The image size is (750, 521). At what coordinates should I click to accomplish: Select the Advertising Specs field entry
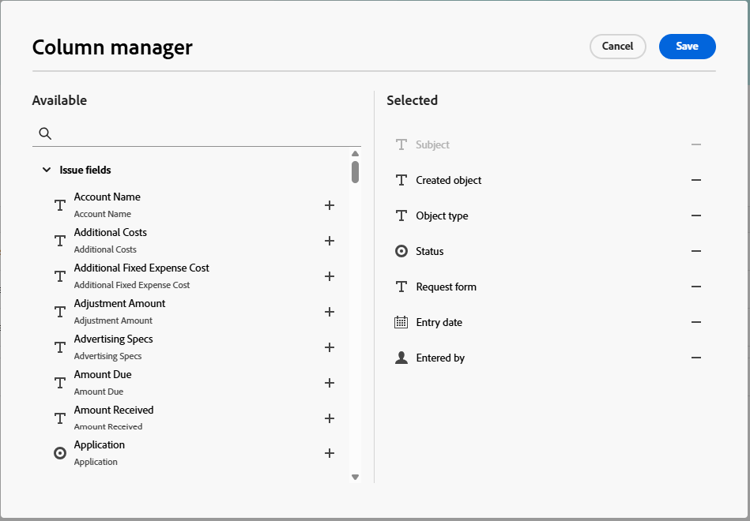coord(112,346)
